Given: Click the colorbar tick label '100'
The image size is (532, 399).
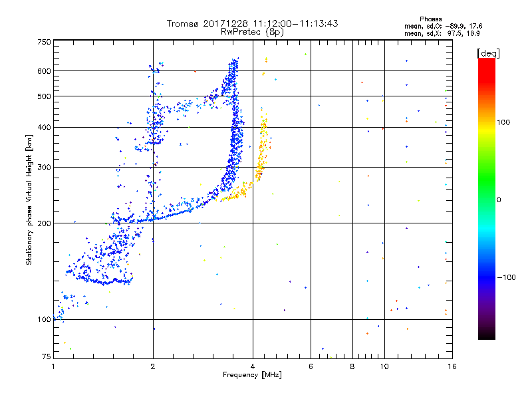Looking at the screenshot, I should pos(503,122).
